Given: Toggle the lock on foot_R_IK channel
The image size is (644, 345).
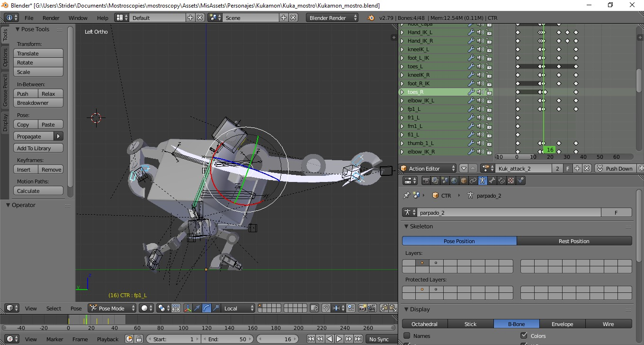Looking at the screenshot, I should 489,83.
